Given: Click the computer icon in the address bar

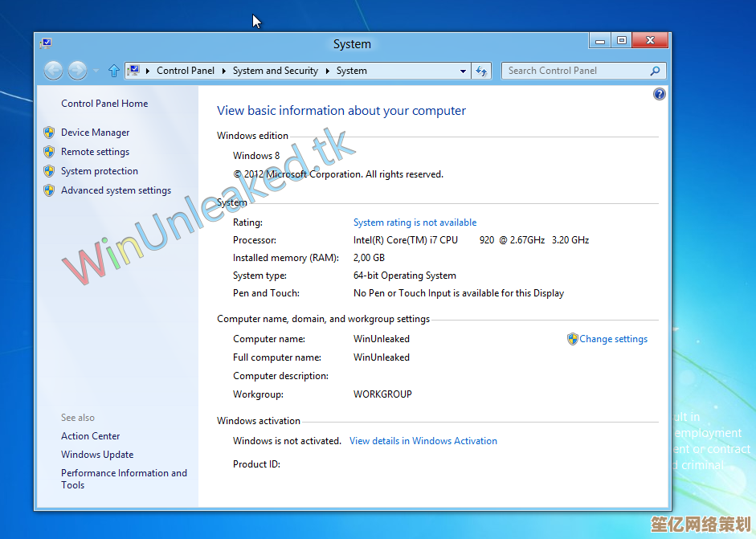Looking at the screenshot, I should click(x=134, y=71).
